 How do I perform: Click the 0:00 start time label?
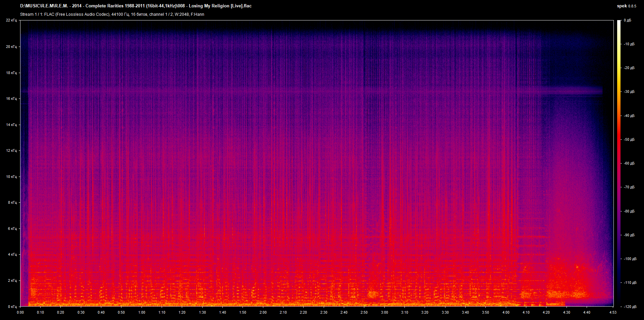coord(20,312)
